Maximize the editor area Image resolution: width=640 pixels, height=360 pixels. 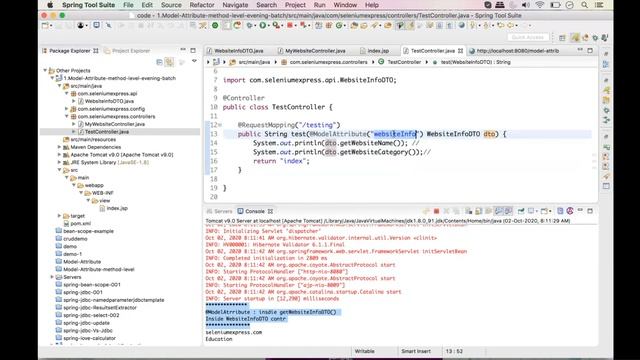coord(590,51)
